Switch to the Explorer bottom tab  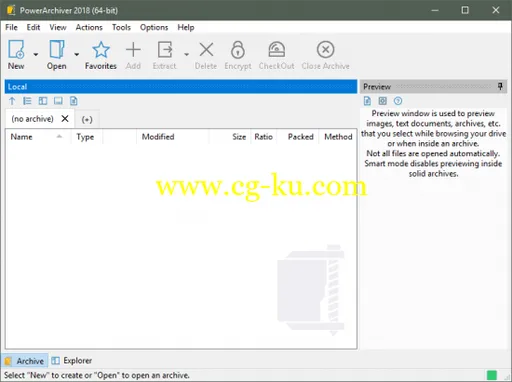coord(72,361)
